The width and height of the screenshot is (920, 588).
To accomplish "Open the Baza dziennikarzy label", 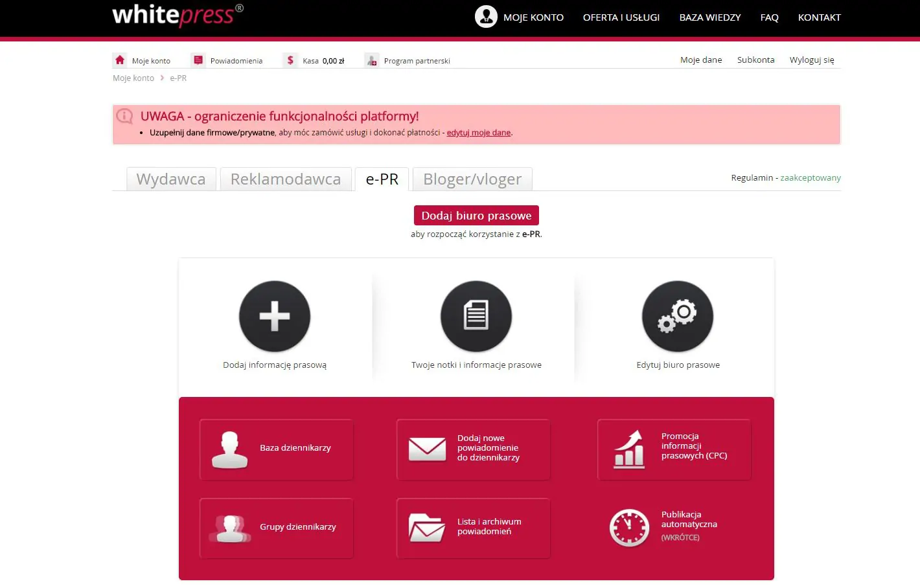I will pyautogui.click(x=295, y=448).
